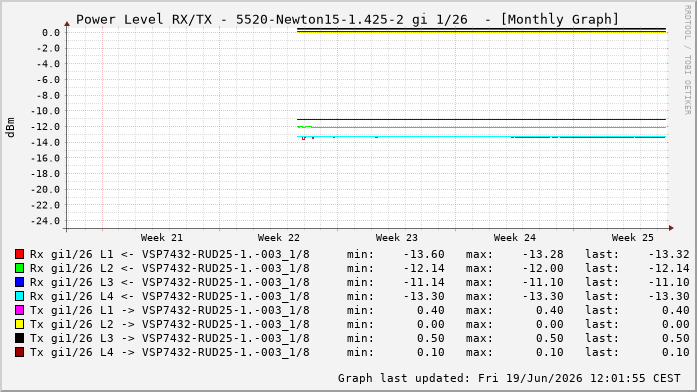This screenshot has width=697, height=392.
Task: Click the -24.0 y-axis tick label
Action: pos(45,221)
